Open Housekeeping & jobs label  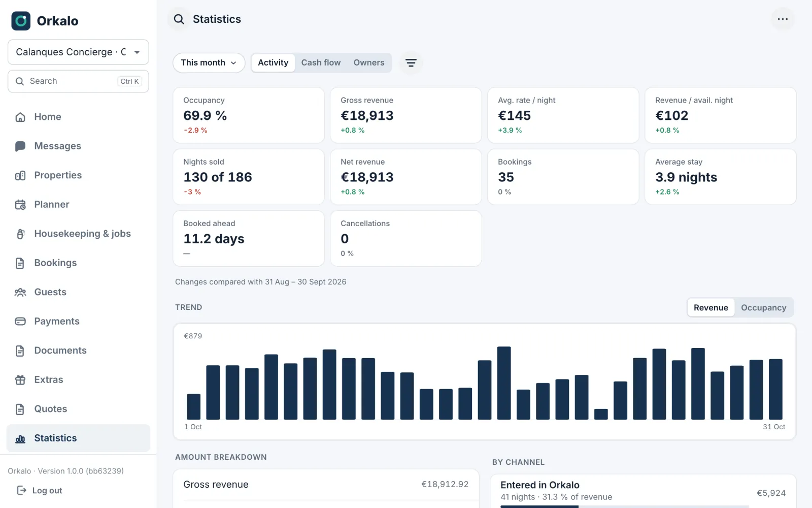[x=82, y=234]
